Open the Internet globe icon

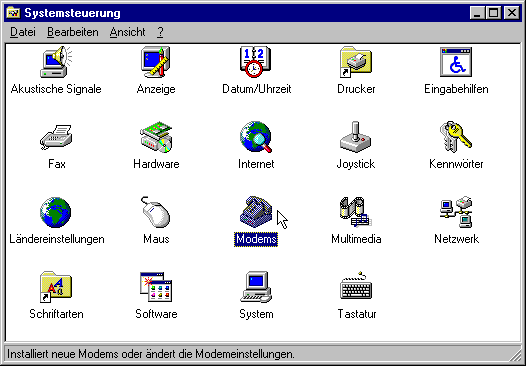256,137
